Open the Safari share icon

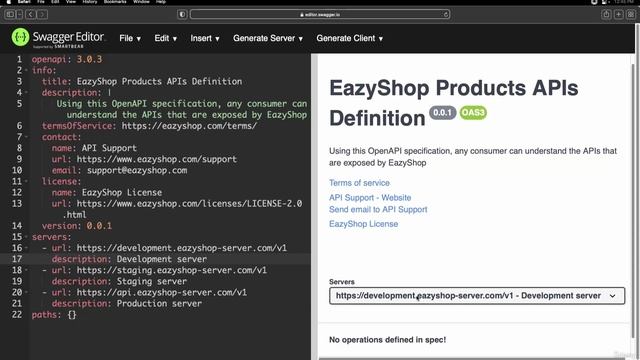[606, 15]
